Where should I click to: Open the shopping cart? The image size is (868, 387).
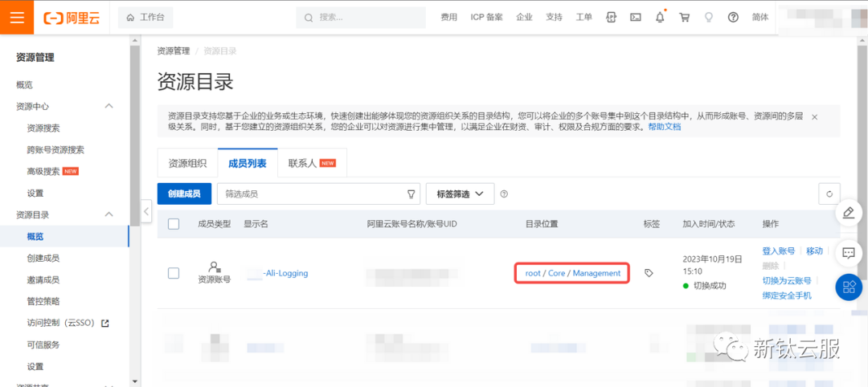click(684, 17)
